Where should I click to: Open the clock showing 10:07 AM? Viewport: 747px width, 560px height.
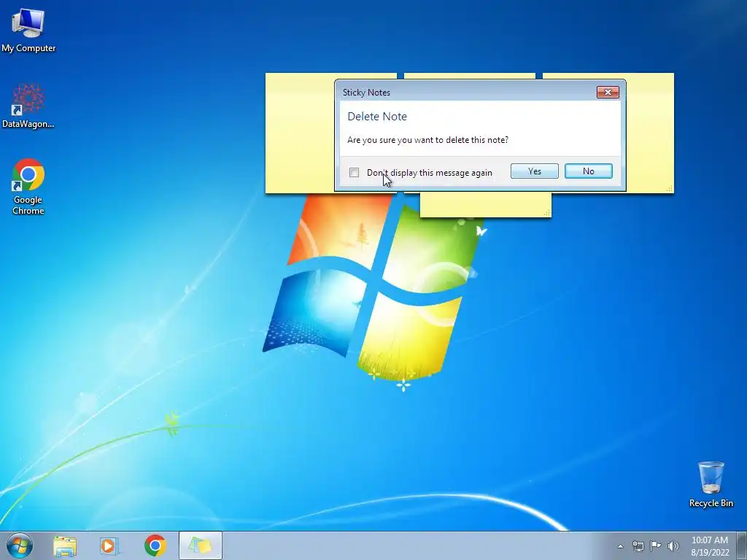point(710,546)
